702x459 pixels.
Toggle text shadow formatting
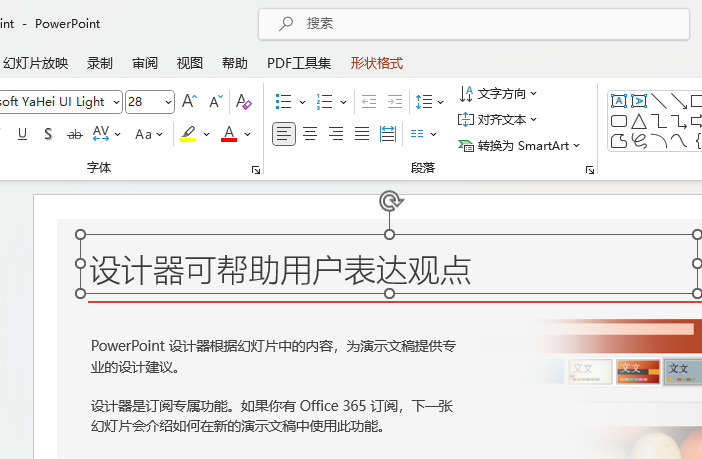click(x=48, y=134)
